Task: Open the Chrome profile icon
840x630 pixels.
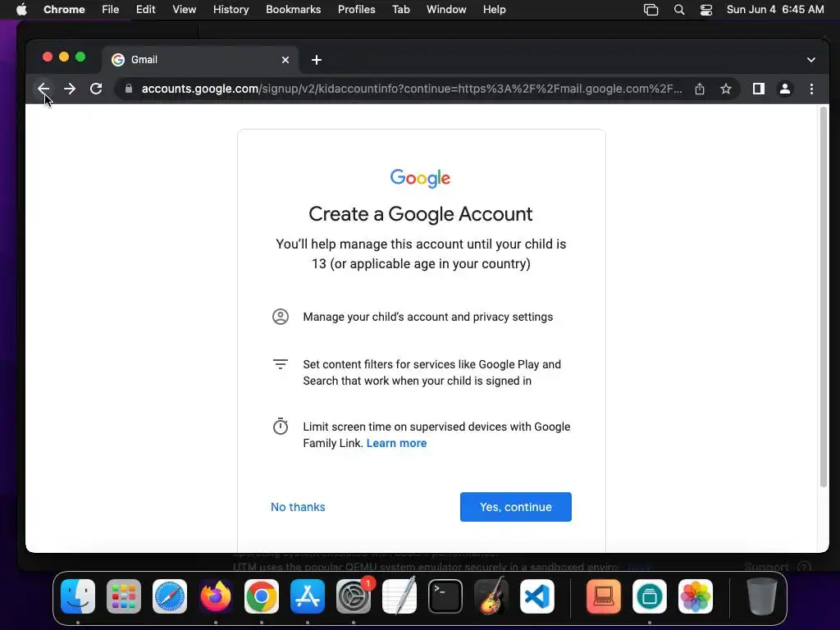Action: click(x=785, y=89)
